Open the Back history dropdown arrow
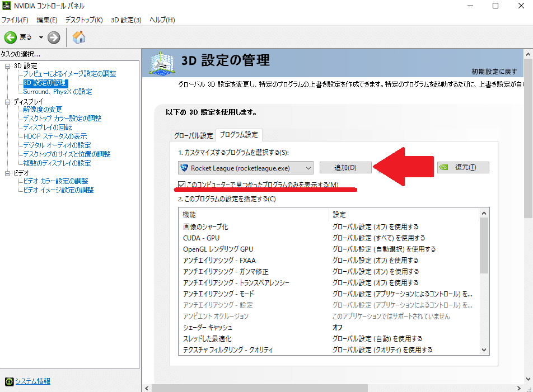This screenshot has width=533, height=392. (x=41, y=37)
